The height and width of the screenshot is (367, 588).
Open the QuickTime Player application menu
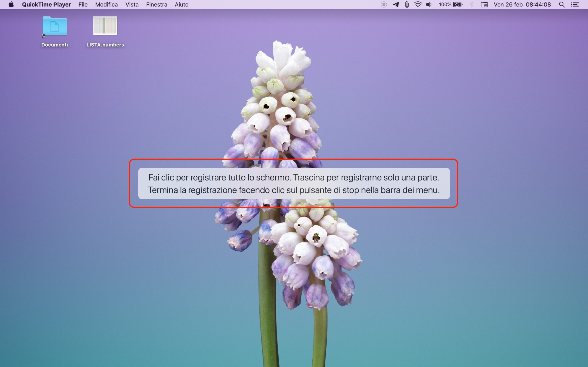click(46, 5)
